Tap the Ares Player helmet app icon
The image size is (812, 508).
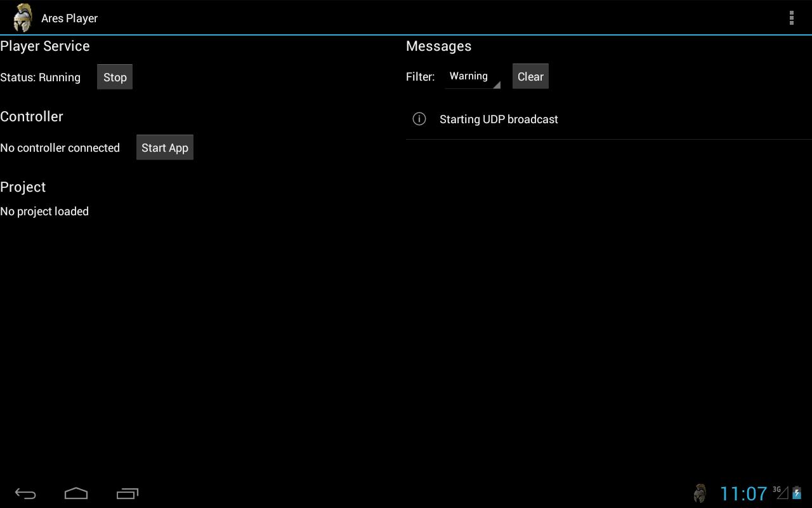click(x=23, y=18)
